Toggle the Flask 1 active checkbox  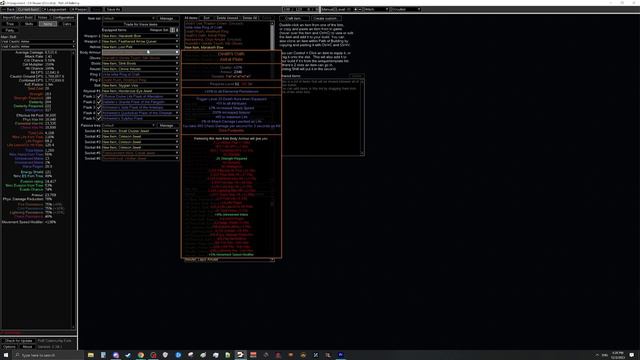pyautogui.click(x=99, y=96)
